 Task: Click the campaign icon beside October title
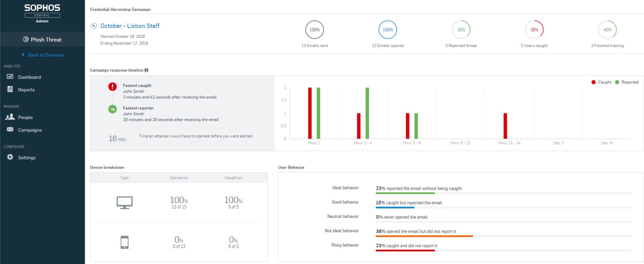[x=94, y=26]
